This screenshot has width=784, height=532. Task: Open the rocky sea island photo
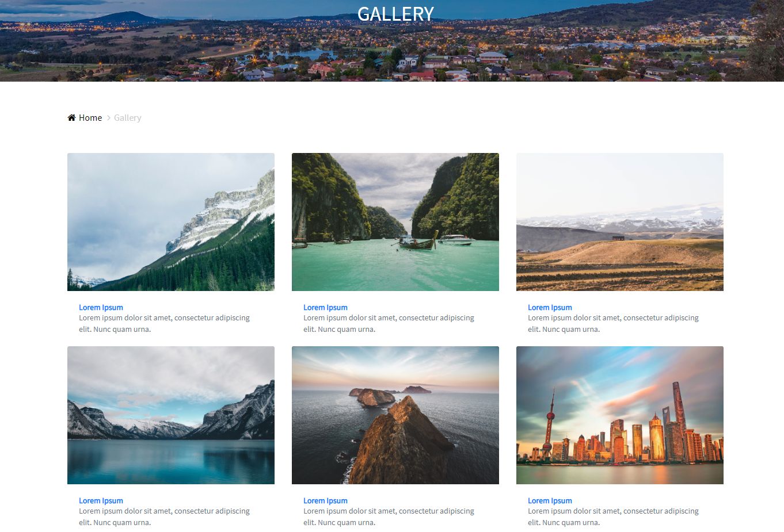tap(395, 415)
